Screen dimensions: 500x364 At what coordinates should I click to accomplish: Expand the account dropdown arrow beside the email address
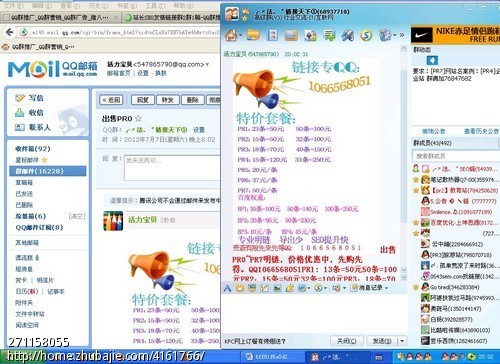click(207, 64)
